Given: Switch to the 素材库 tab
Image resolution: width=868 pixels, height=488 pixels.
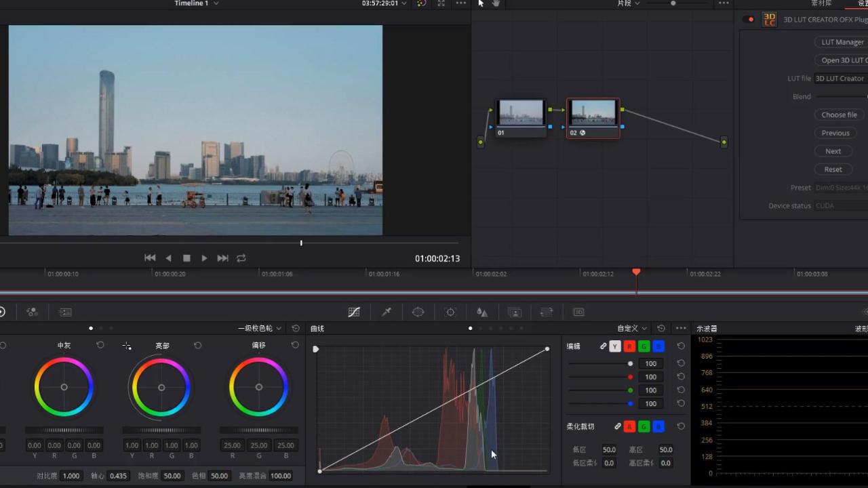Looking at the screenshot, I should coord(821,3).
